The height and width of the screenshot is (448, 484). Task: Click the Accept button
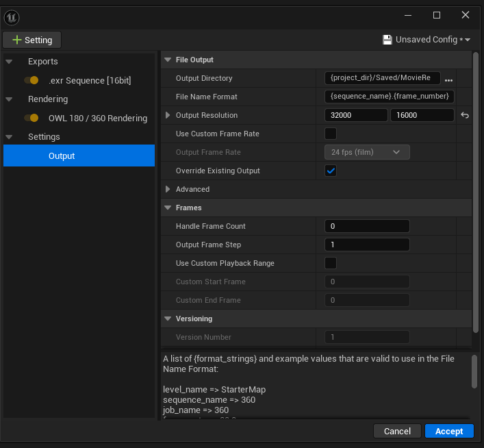449,431
